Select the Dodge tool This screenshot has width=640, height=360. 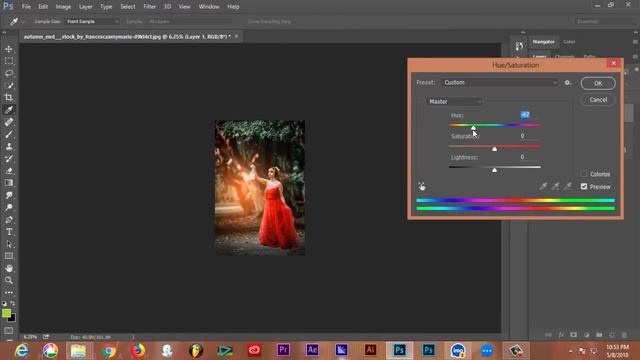[x=9, y=207]
